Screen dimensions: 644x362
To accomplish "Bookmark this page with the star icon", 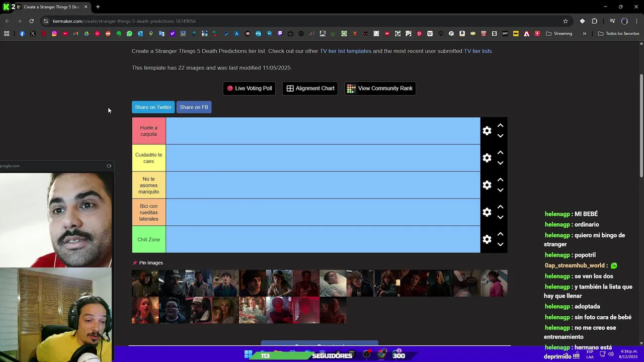I will pos(566,21).
